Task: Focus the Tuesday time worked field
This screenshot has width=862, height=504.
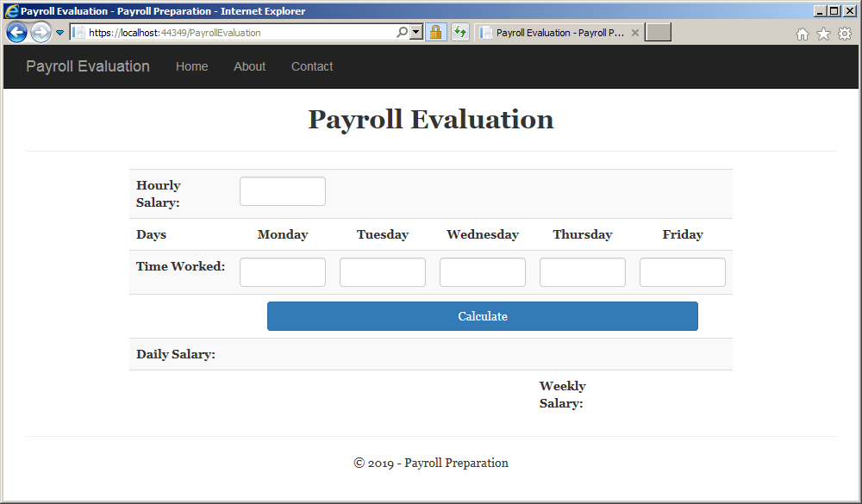Action: 383,272
